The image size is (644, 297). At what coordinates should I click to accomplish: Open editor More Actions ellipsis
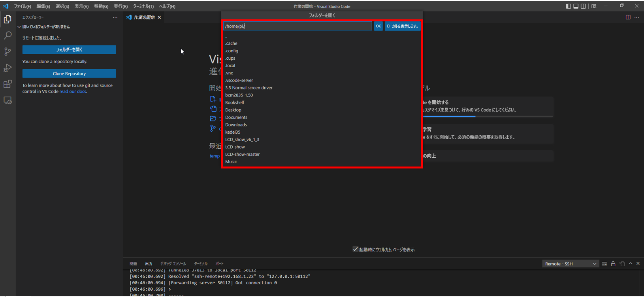tap(636, 17)
